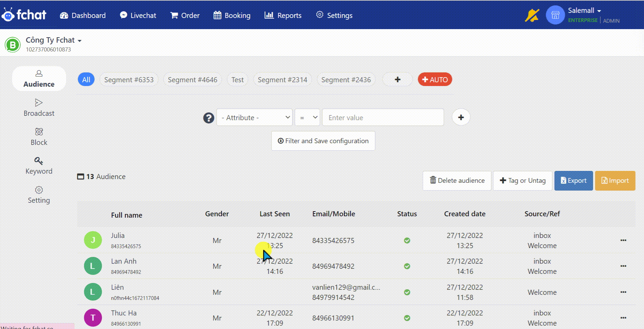644x329 pixels.
Task: Open Julia's row options menu
Action: (623, 240)
